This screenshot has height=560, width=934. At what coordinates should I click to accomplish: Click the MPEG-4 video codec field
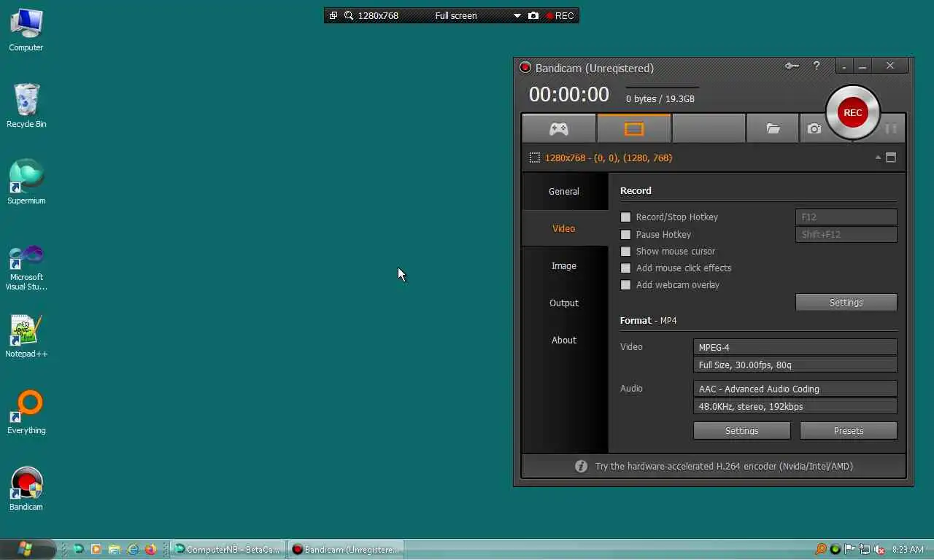click(795, 347)
